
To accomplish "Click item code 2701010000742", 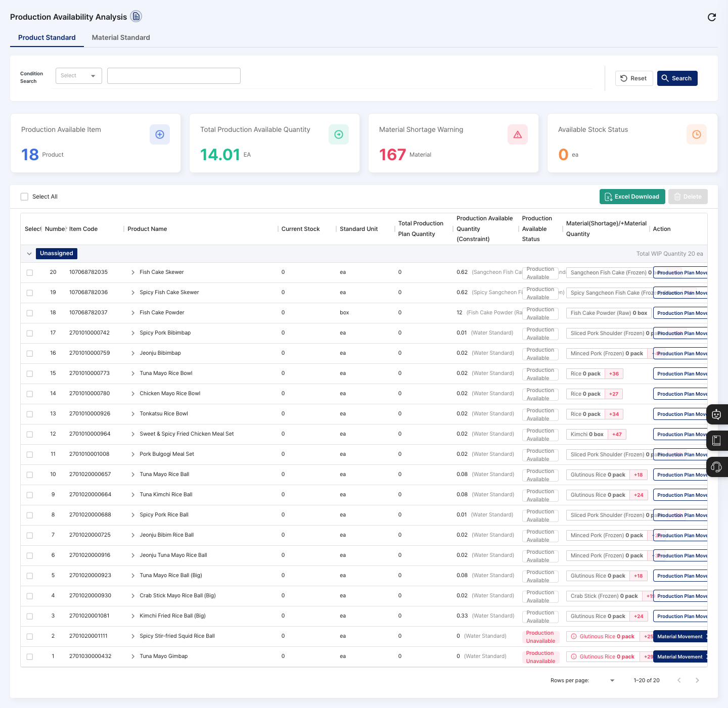I will pos(89,333).
